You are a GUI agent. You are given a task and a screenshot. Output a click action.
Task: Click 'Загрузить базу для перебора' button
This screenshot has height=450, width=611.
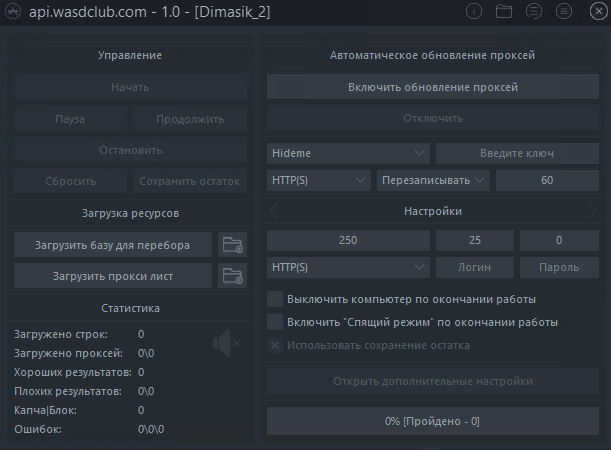[x=113, y=245]
